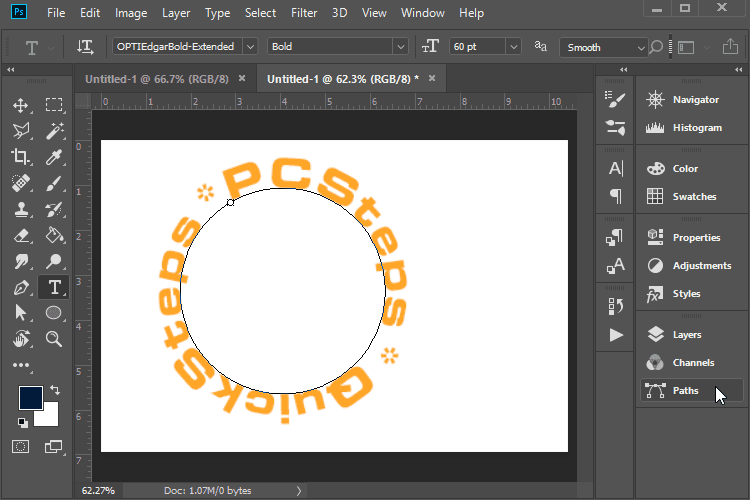Open the Layers panel
750x500 pixels.
tap(686, 335)
